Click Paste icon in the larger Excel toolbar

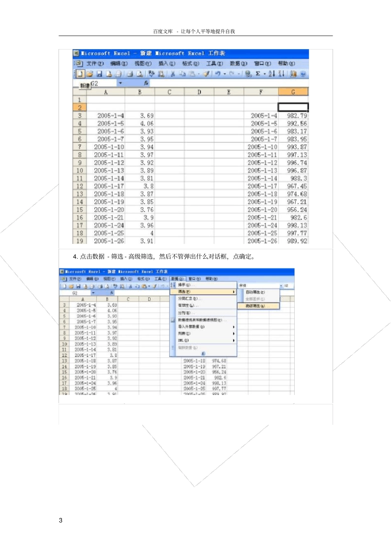click(x=191, y=74)
